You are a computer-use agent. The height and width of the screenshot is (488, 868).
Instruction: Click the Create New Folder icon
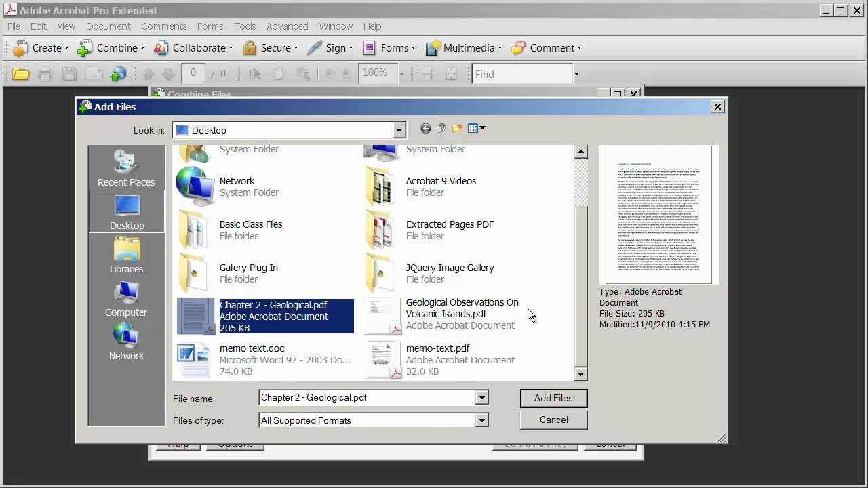click(x=457, y=129)
